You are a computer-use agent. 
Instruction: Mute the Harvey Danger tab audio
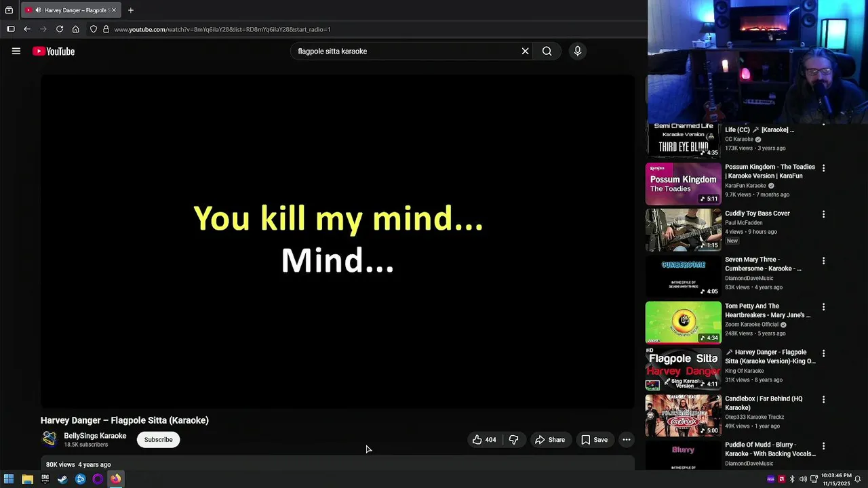[38, 10]
